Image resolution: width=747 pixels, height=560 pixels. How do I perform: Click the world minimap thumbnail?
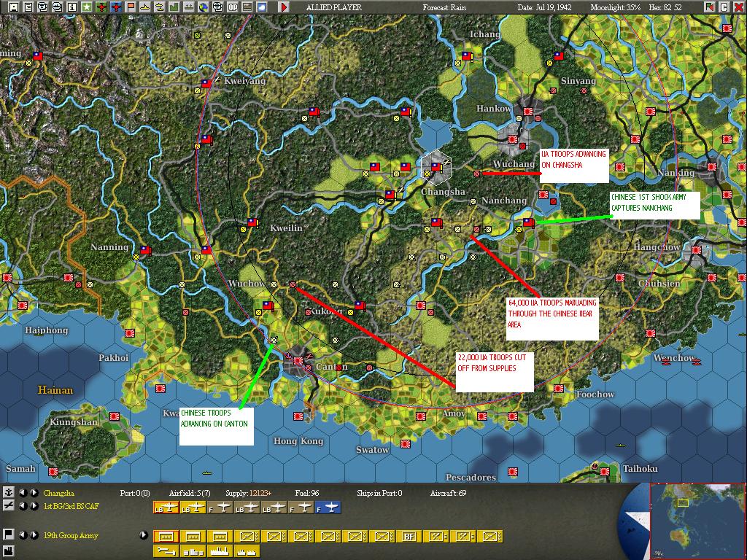(x=697, y=521)
